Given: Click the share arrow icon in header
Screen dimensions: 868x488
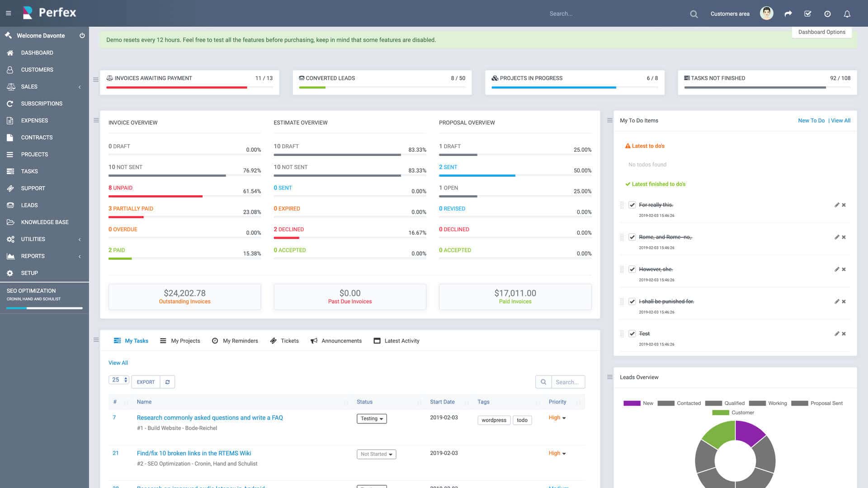Looking at the screenshot, I should click(x=788, y=14).
